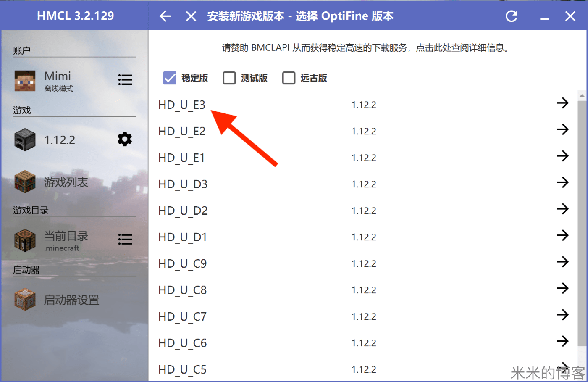Cancel installation with the X next to back arrow

(191, 16)
